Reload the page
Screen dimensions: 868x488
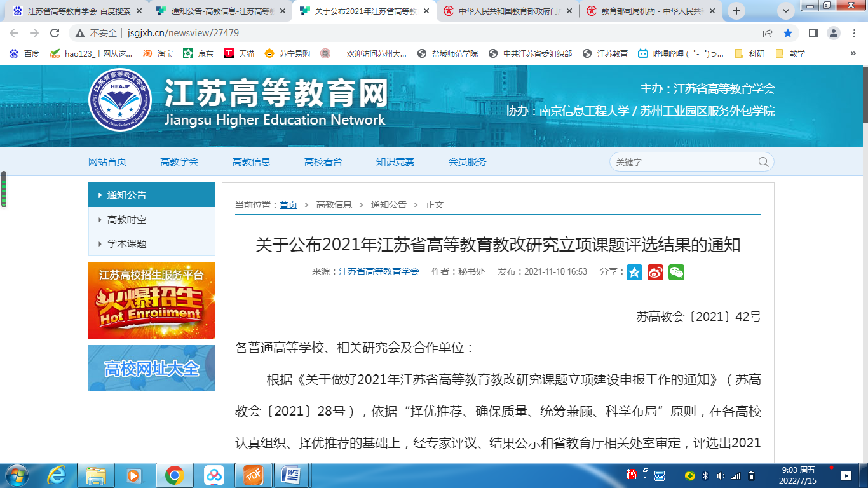(55, 33)
